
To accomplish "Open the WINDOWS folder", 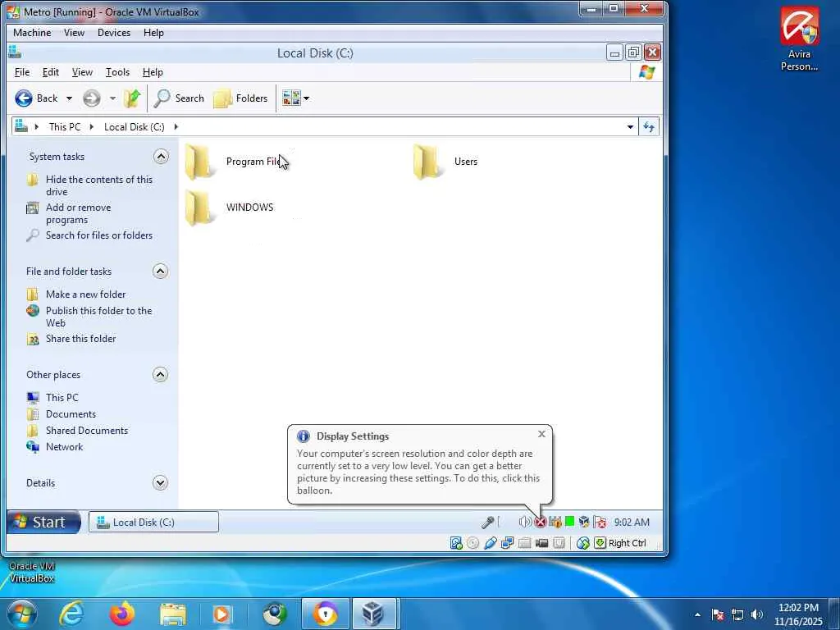I will pyautogui.click(x=230, y=208).
